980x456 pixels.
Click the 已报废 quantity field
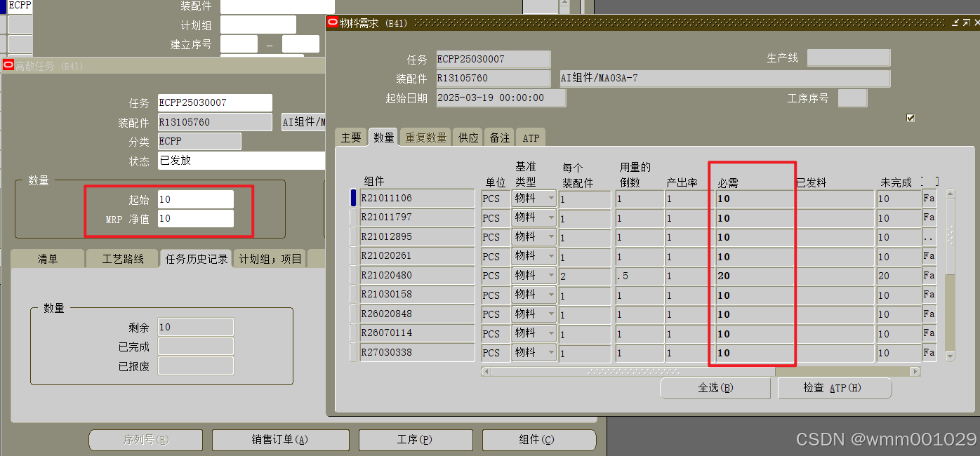(x=196, y=366)
